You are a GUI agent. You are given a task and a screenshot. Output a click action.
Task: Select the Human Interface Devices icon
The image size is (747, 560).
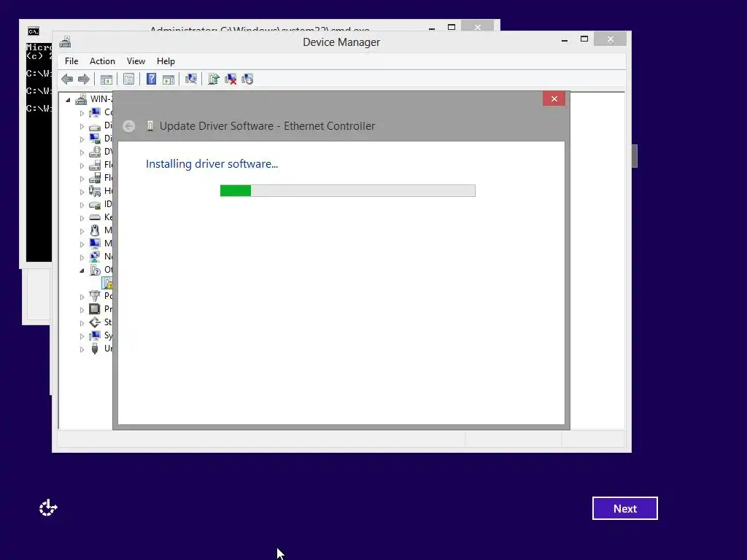(95, 191)
